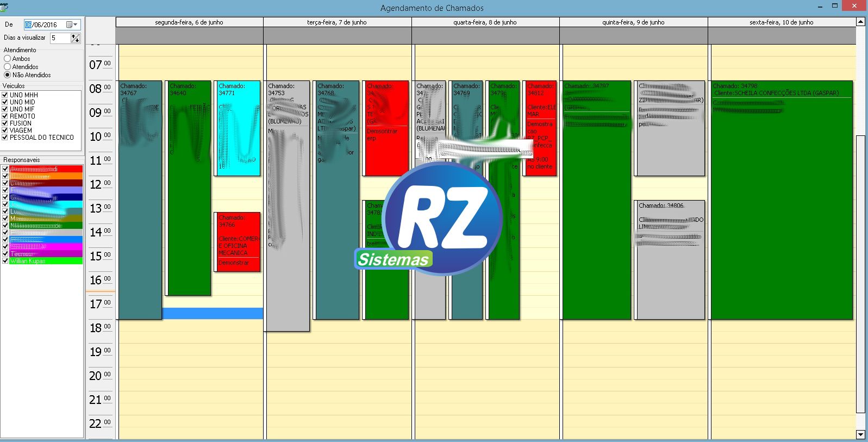Disable the REMOTO vehicle filter
Image resolution: width=868 pixels, height=442 pixels.
tap(5, 116)
